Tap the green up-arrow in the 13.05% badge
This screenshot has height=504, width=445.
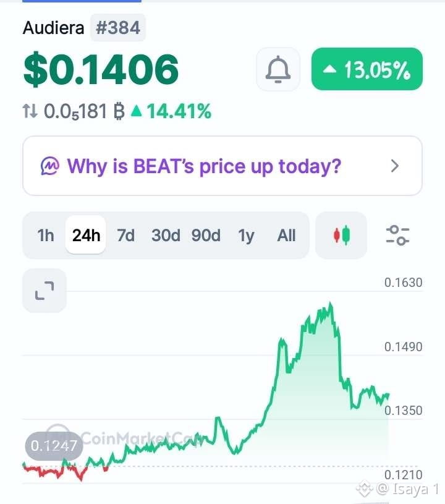click(x=329, y=69)
